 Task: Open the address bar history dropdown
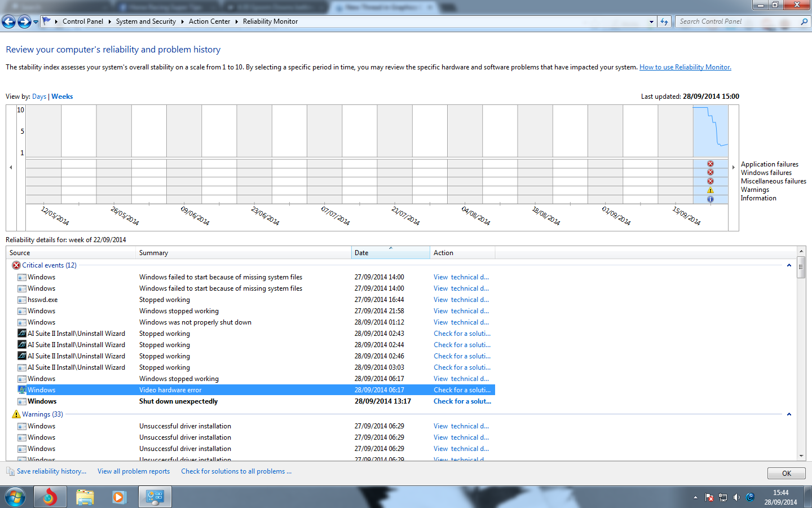click(651, 22)
